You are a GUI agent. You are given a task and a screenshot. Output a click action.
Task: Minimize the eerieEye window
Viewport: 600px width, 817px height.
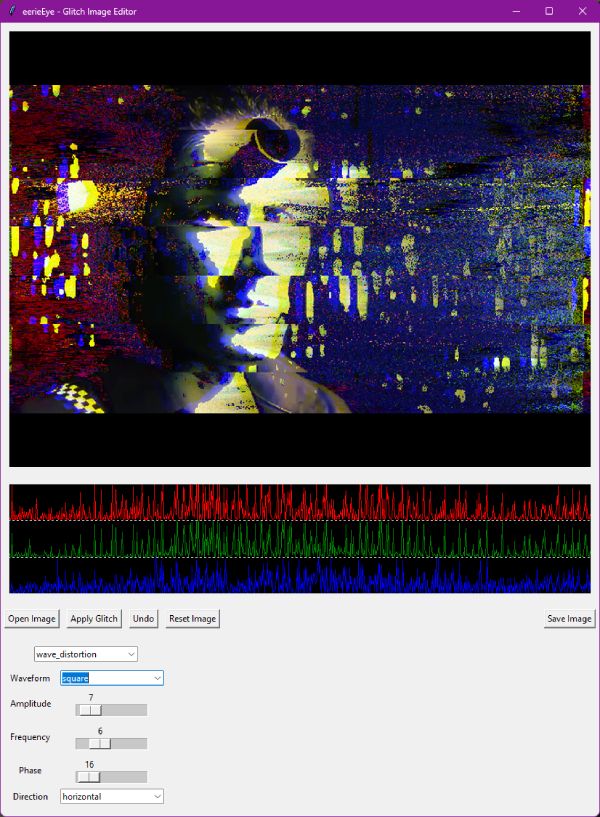pyautogui.click(x=516, y=11)
